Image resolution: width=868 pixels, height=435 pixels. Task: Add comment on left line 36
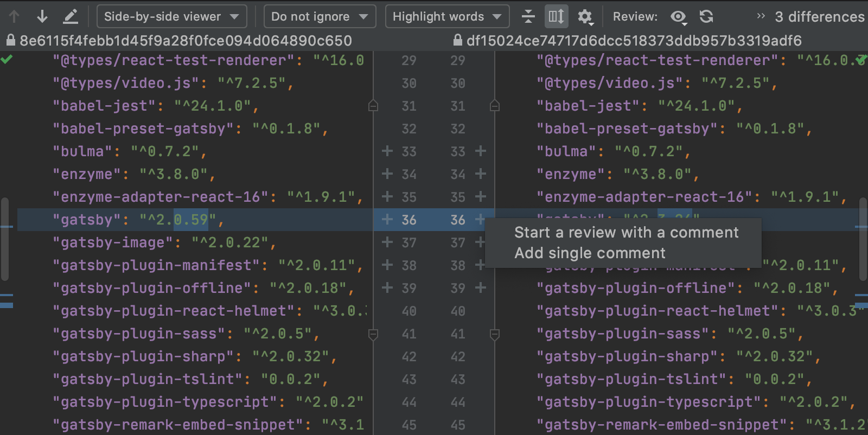click(387, 219)
